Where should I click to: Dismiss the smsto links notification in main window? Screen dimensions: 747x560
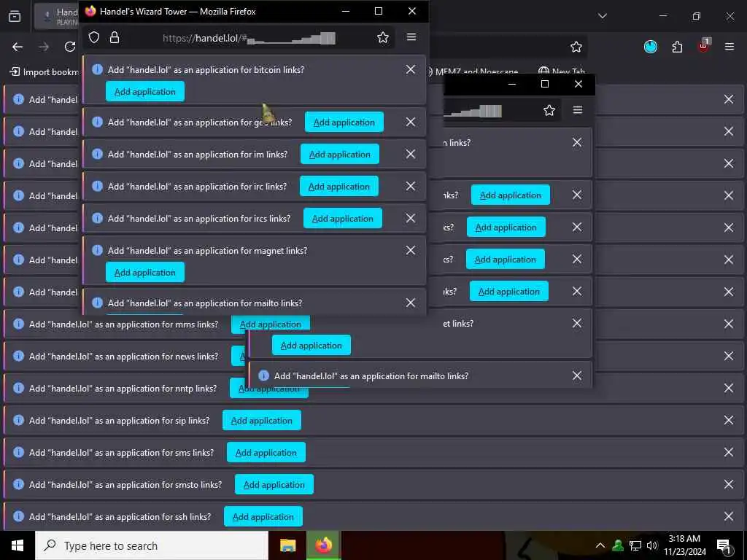(x=729, y=484)
